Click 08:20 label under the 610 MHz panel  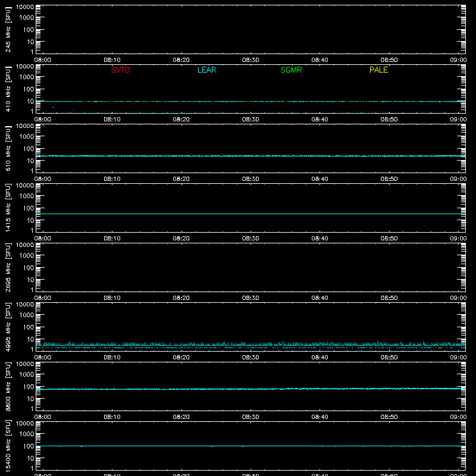point(181,179)
